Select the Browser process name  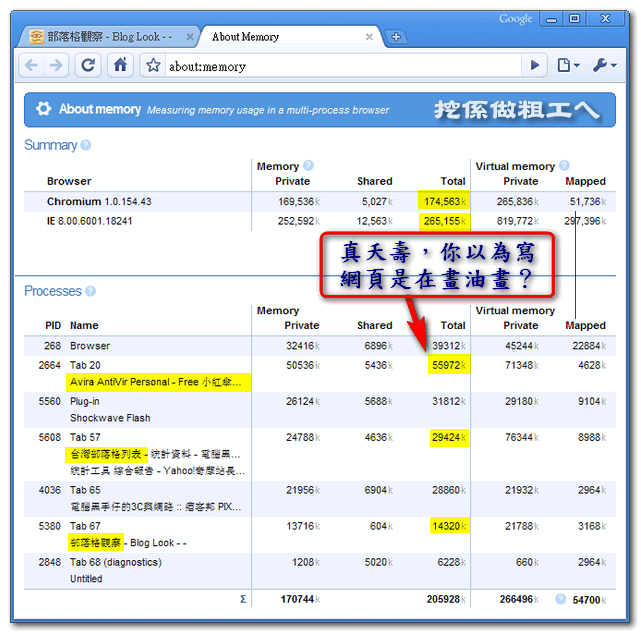(90, 346)
